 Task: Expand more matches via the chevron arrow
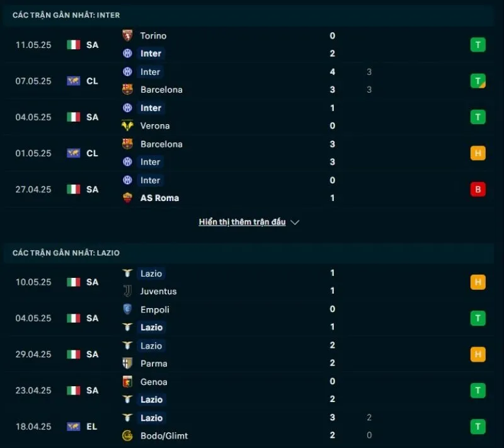coord(294,222)
